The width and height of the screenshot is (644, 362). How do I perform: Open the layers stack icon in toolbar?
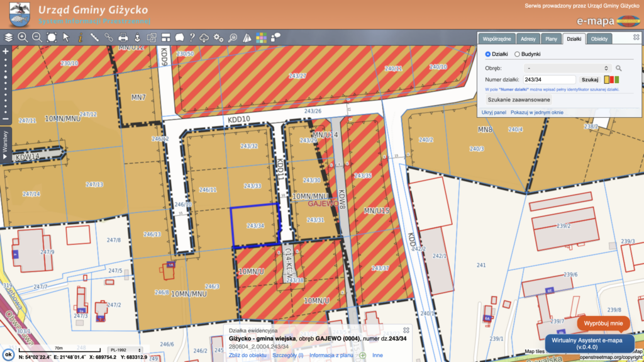tap(9, 37)
